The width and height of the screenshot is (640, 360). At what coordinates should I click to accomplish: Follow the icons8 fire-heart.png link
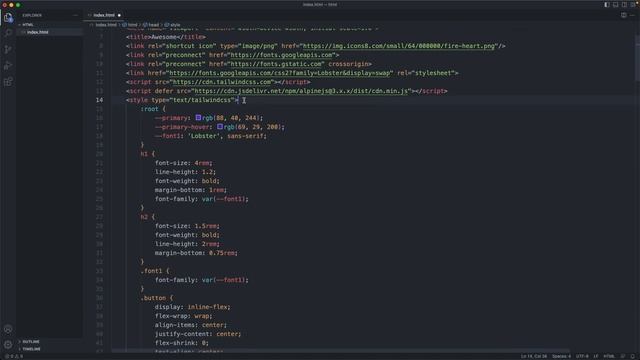coord(399,46)
